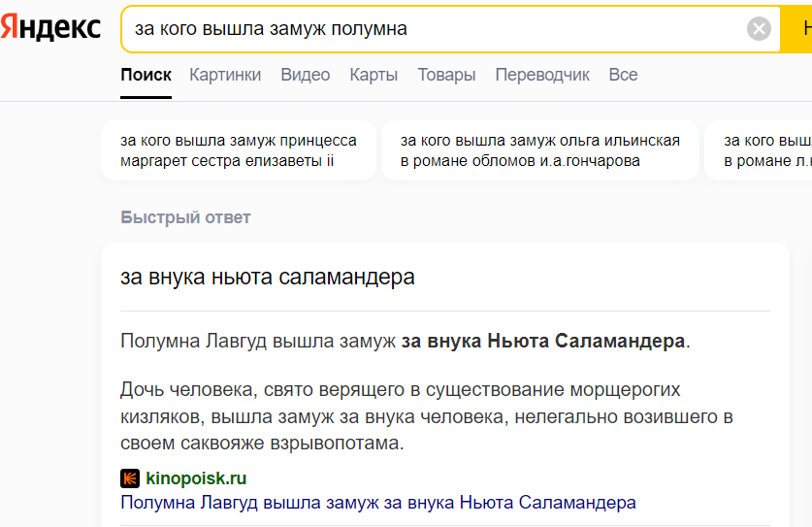Choose suggestion about принцесса маргарет
812x527 pixels.
(239, 150)
